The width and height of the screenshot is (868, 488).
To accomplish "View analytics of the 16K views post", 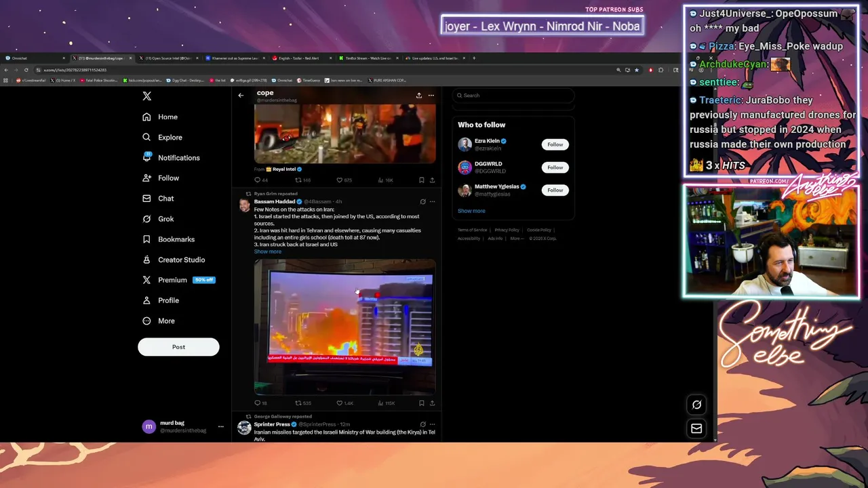I will pyautogui.click(x=385, y=180).
